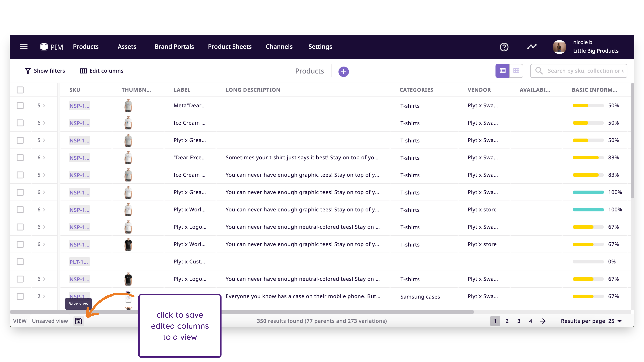Open SKU link of "Dear Exce... row

tap(79, 158)
